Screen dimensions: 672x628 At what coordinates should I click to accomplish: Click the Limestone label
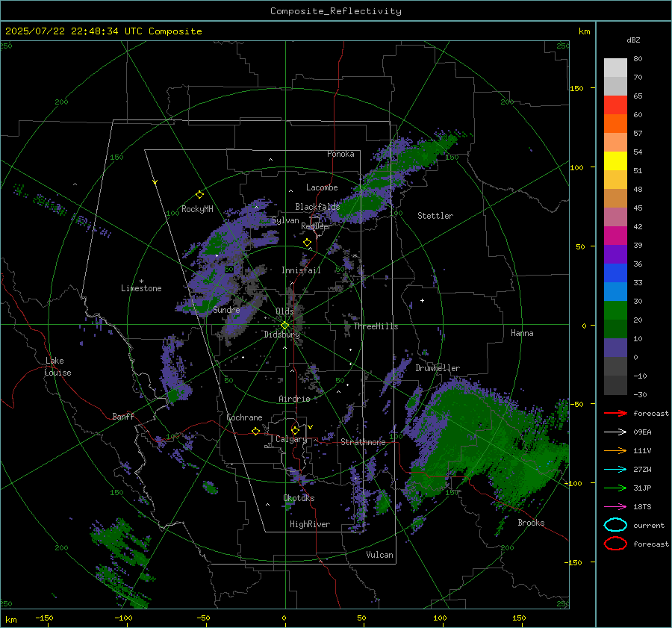(x=141, y=288)
